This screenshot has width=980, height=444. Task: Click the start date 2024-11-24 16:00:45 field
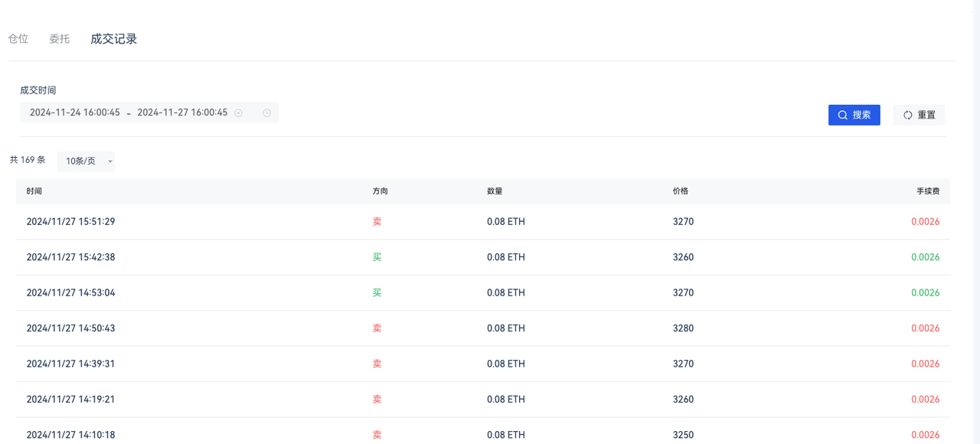(x=75, y=113)
